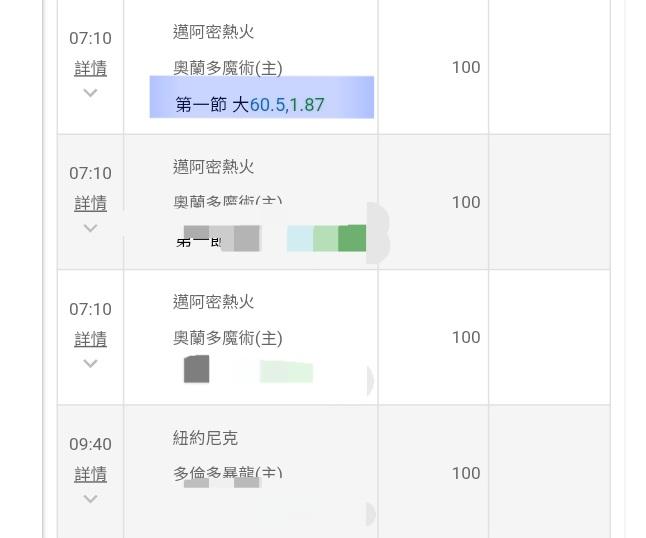Viewport: 646px width, 538px height.
Task: Click 奧蘭多魔術(主) in the third 07:10 row
Action: tap(227, 338)
